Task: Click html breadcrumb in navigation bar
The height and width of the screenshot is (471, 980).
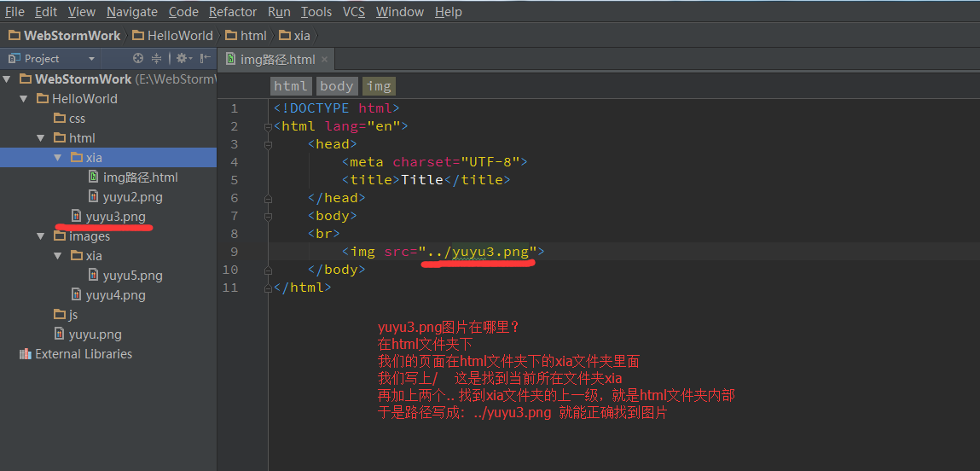Action: (x=246, y=36)
